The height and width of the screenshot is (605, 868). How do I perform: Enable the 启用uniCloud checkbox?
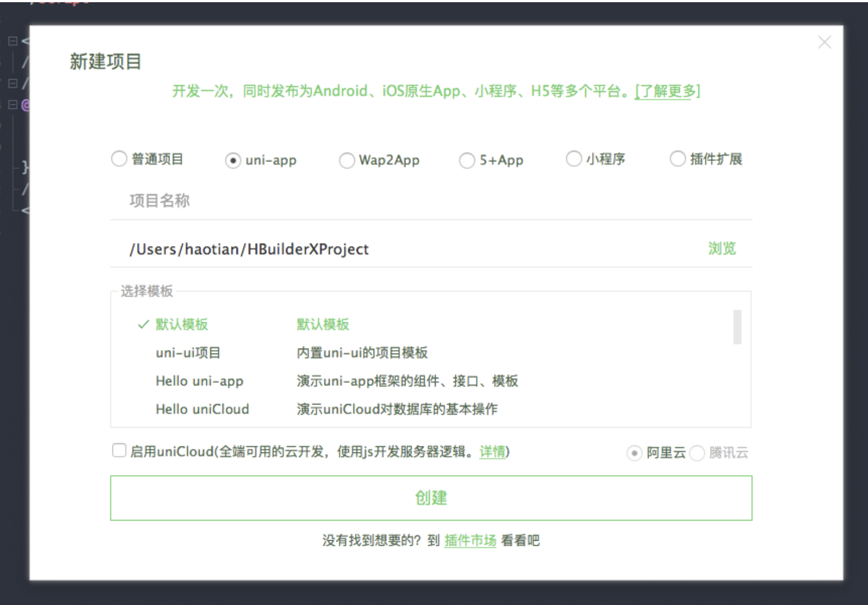[119, 451]
